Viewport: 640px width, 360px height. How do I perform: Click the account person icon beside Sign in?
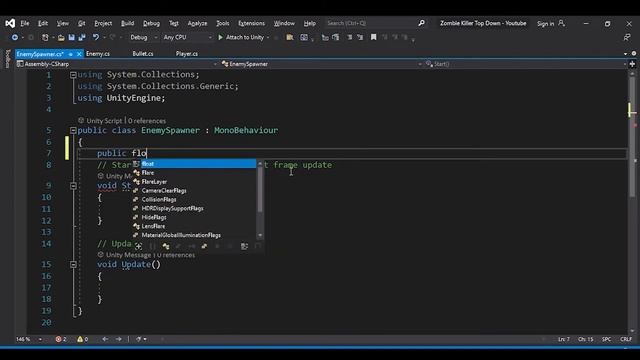(x=562, y=23)
